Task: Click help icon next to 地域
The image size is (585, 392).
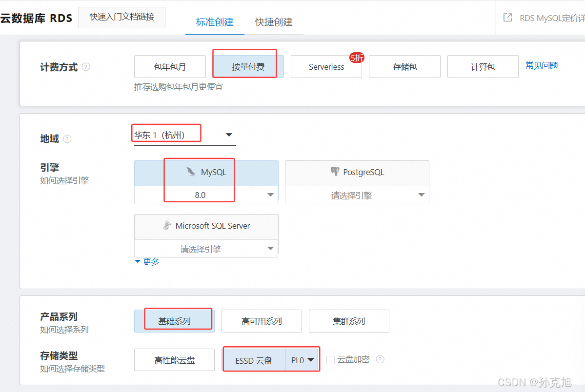Action: [x=67, y=139]
